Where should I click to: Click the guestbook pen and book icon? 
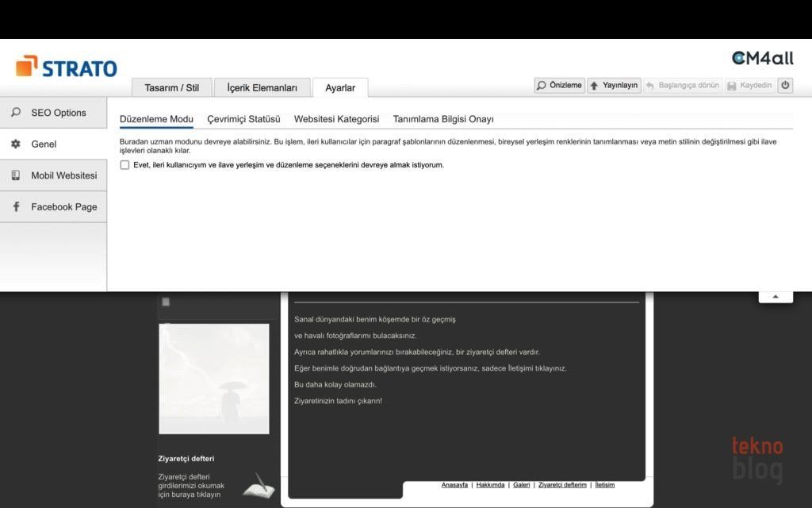[258, 485]
